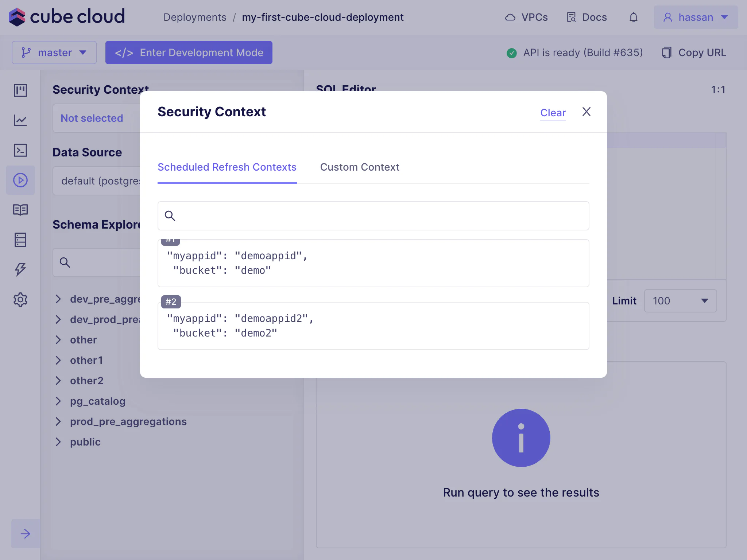
Task: Open the line chart sidebar icon
Action: (x=20, y=120)
